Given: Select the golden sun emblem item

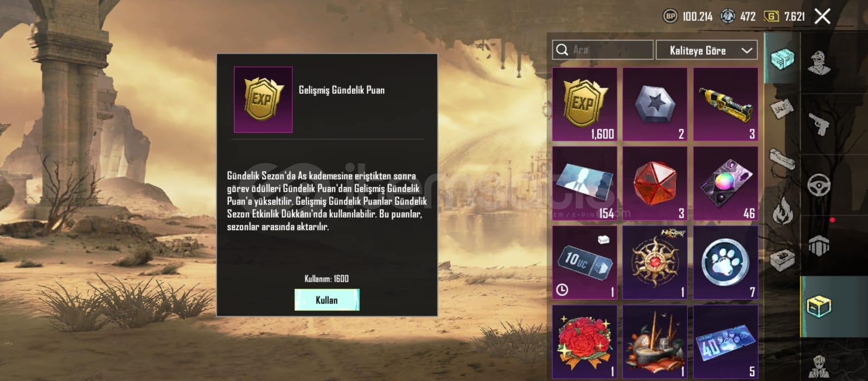Looking at the screenshot, I should [x=655, y=263].
